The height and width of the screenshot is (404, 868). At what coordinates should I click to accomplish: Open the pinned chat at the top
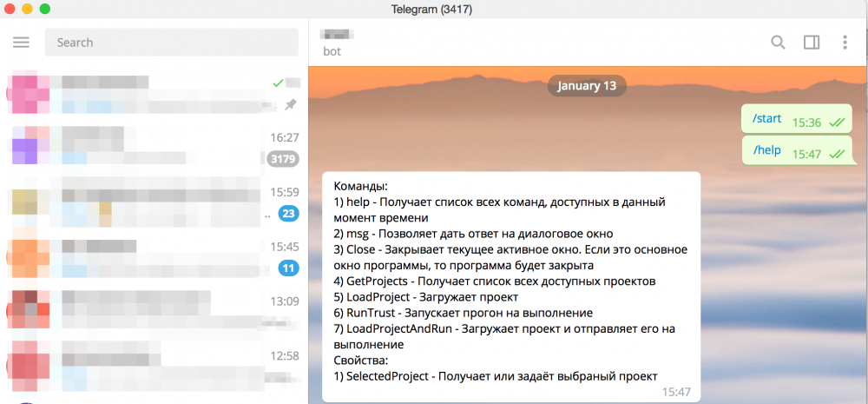pyautogui.click(x=154, y=94)
